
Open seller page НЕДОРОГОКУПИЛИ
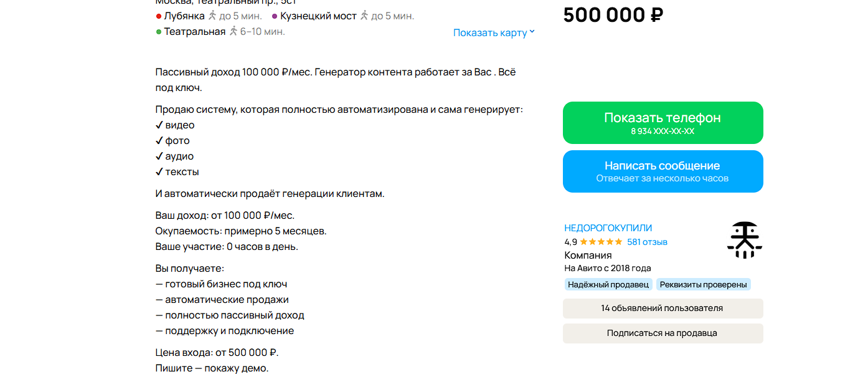(608, 228)
